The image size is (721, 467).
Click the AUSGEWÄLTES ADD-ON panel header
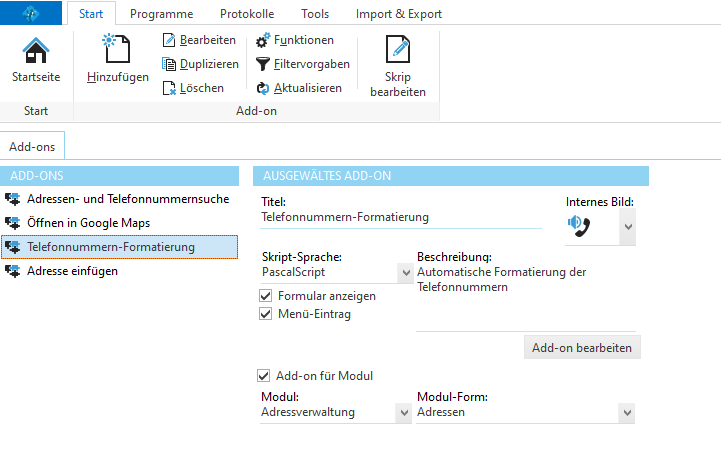click(451, 176)
